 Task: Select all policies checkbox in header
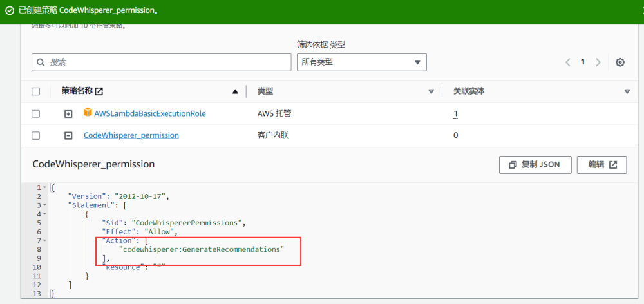(35, 91)
